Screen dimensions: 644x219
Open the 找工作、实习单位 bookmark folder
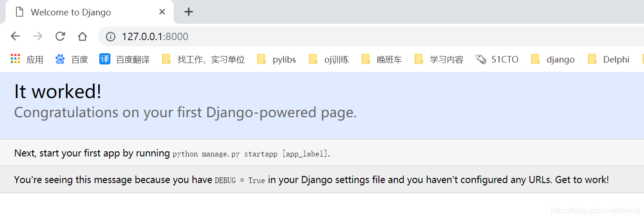204,59
